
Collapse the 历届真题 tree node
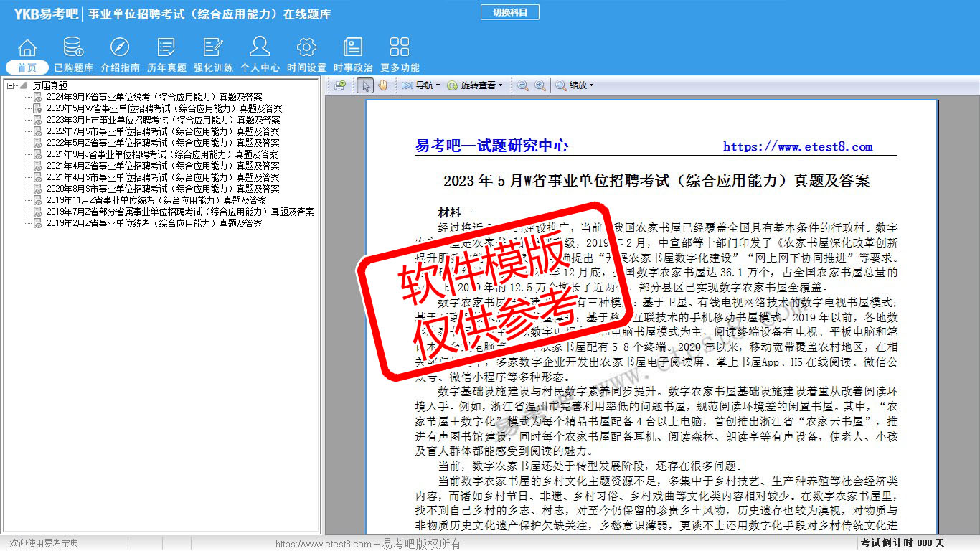click(x=11, y=85)
